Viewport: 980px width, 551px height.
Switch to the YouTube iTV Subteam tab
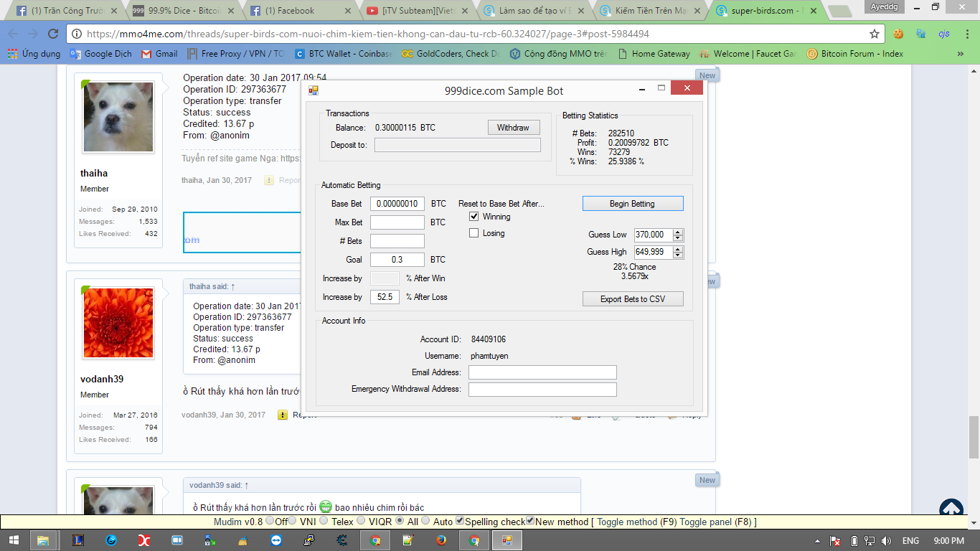coord(418,11)
